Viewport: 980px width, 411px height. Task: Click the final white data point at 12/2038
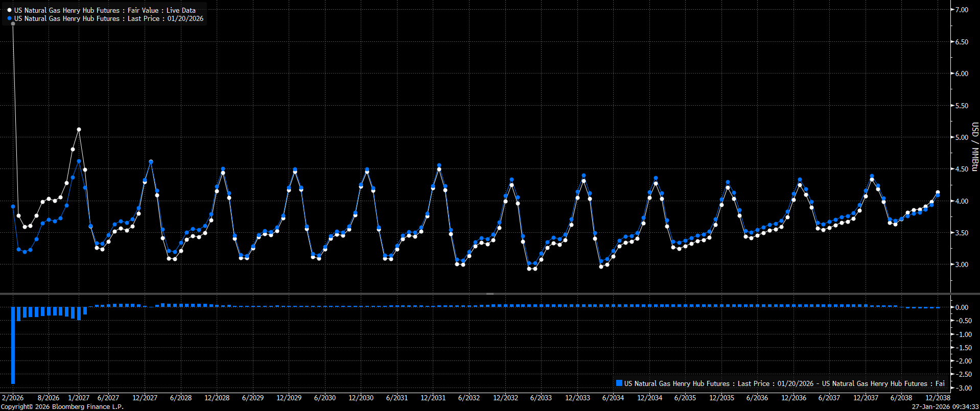(x=938, y=192)
